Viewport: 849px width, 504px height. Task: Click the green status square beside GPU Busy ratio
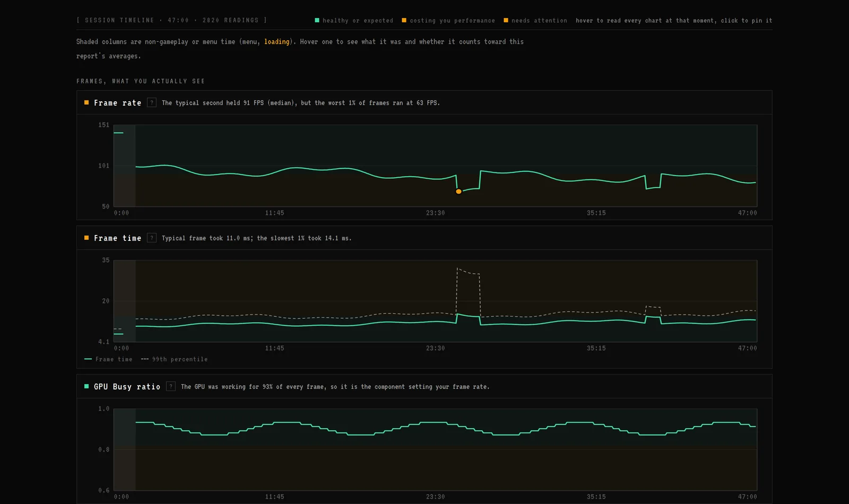pos(86,386)
